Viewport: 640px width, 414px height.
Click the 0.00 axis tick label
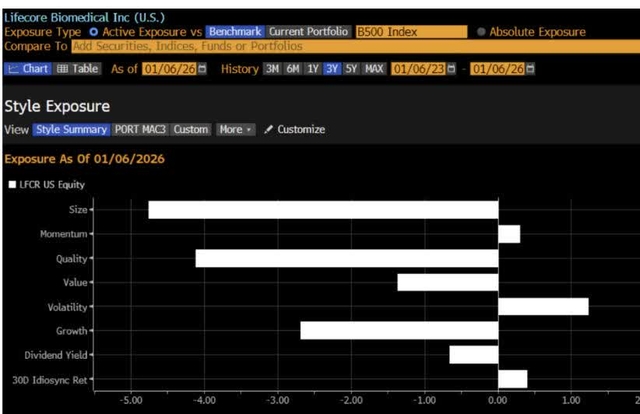pos(498,400)
